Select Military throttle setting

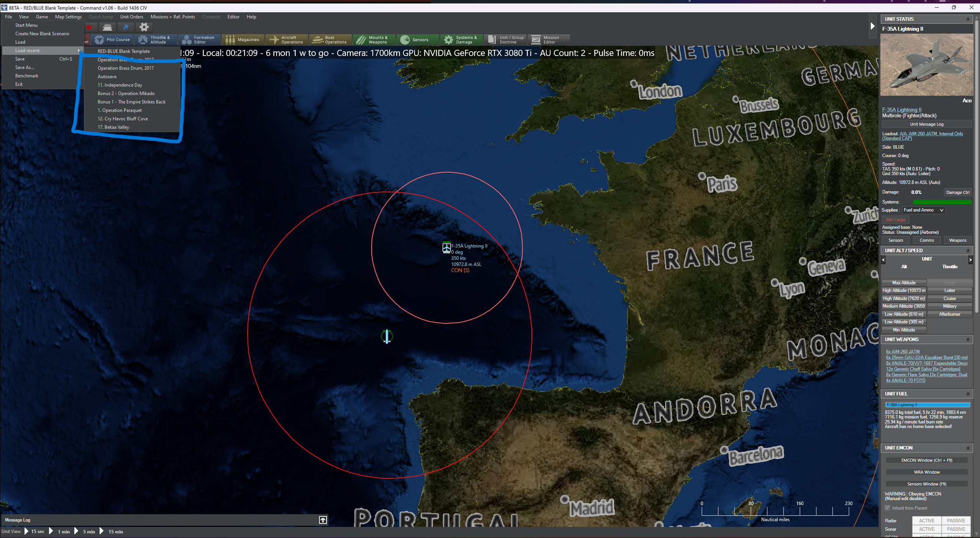[x=950, y=306]
